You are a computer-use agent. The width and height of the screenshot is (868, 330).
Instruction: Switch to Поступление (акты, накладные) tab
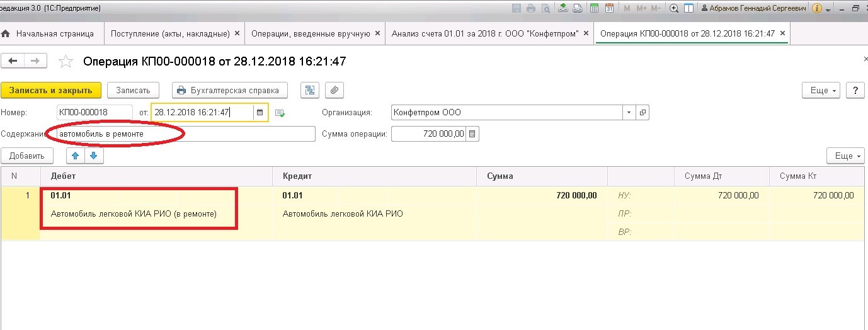pos(173,33)
